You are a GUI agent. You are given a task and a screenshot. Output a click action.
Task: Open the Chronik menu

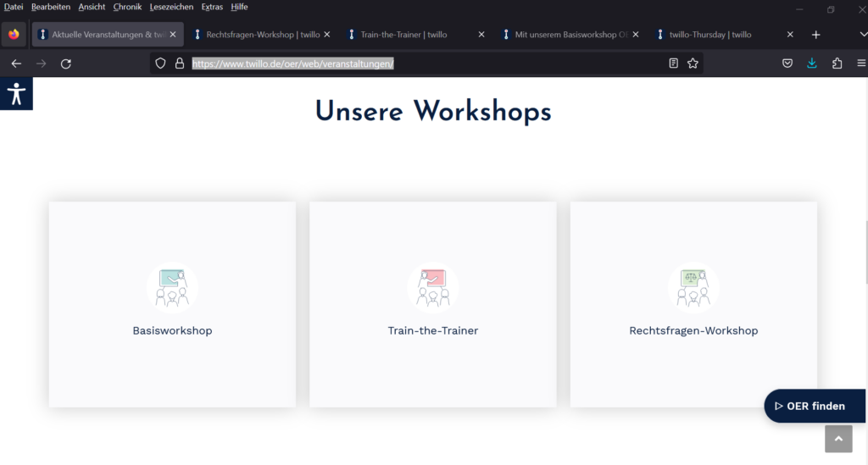click(x=127, y=7)
